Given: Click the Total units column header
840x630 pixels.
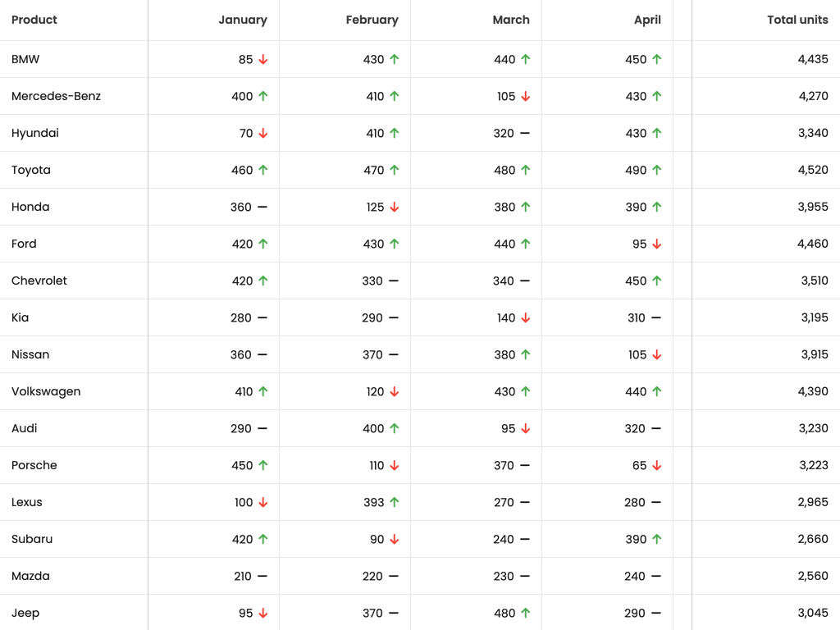Looking at the screenshot, I should [797, 20].
